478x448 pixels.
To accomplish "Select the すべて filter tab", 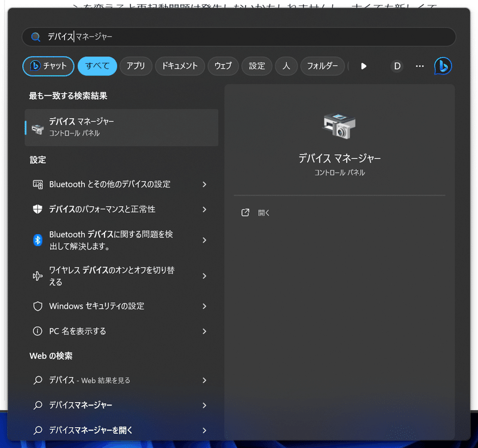I will click(97, 66).
